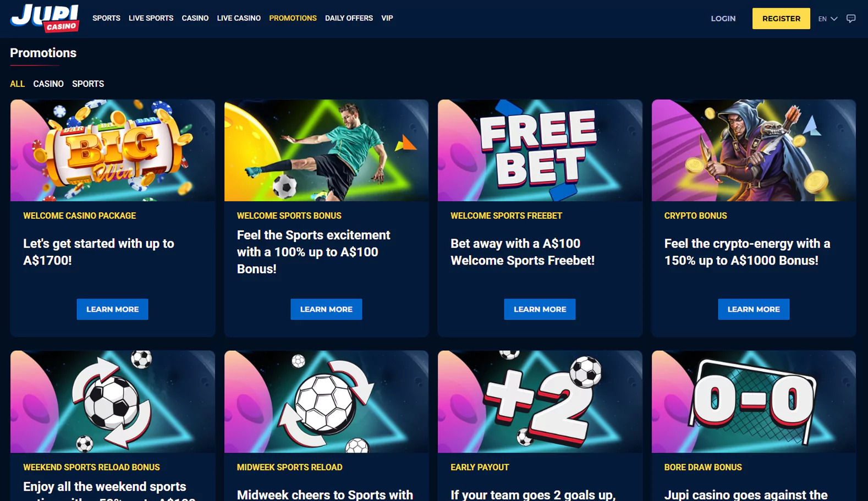
Task: Click the Login link
Action: 723,19
